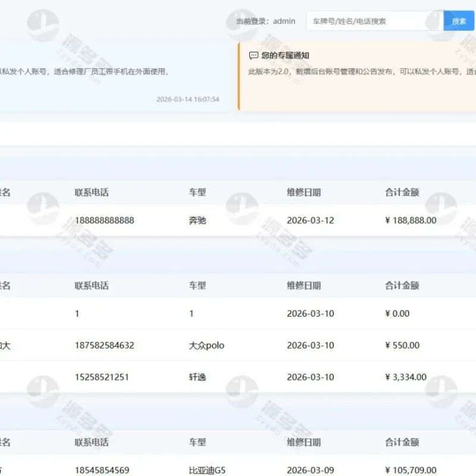476x476 pixels.
Task: Click the 2026-03-10 date in the 轩逸 row
Action: tap(310, 377)
